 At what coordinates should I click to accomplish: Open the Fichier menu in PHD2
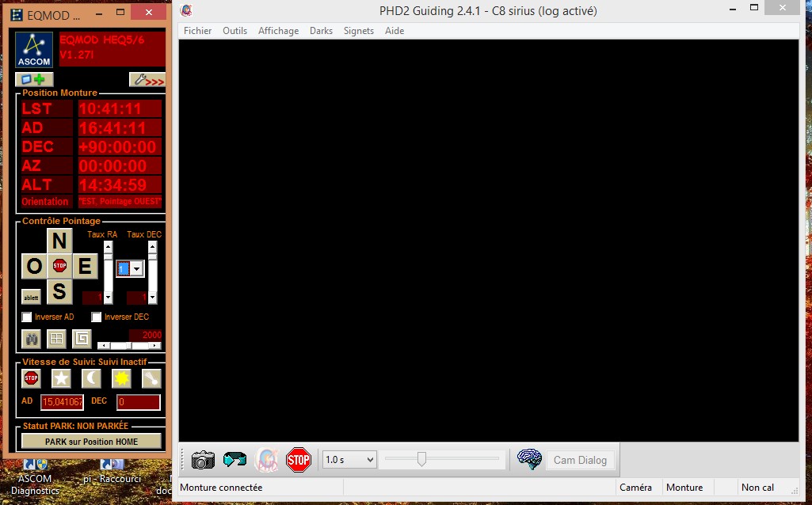pos(197,31)
